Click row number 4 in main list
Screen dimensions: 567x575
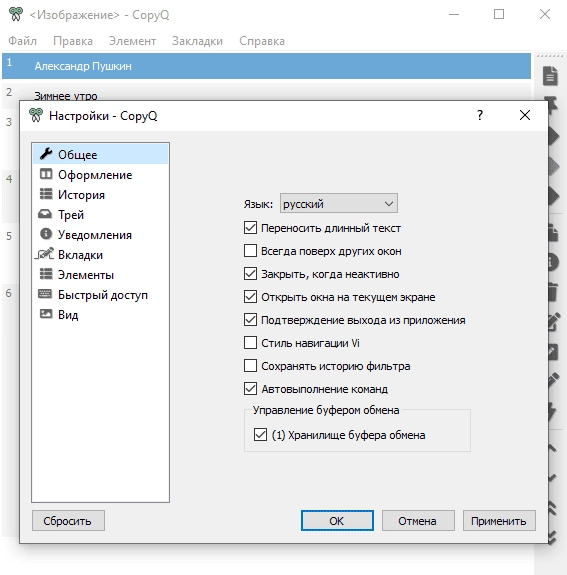(x=9, y=179)
